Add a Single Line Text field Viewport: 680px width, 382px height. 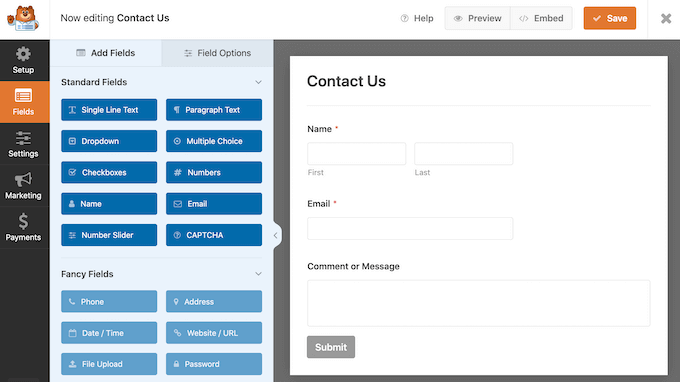[109, 110]
